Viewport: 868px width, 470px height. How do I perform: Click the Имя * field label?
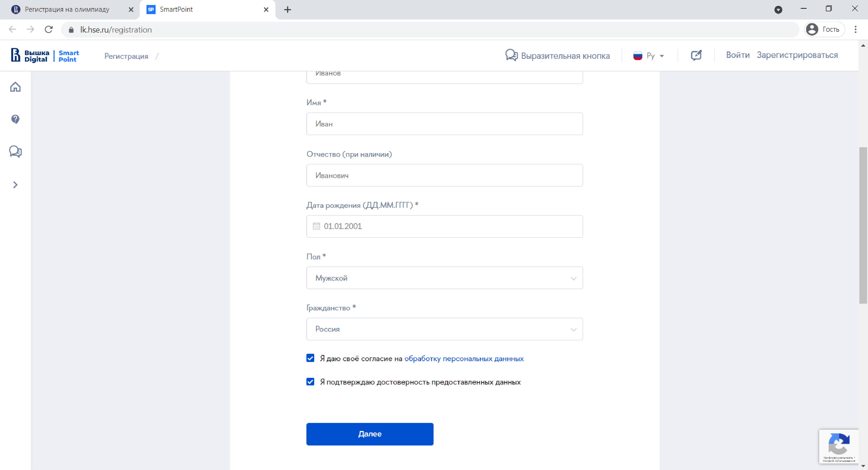316,102
